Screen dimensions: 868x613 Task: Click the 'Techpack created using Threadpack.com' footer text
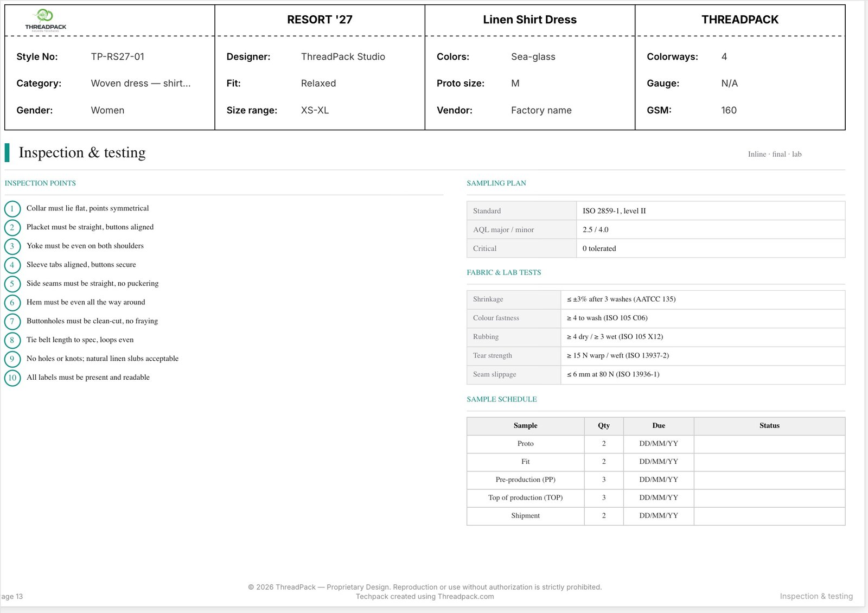click(425, 596)
